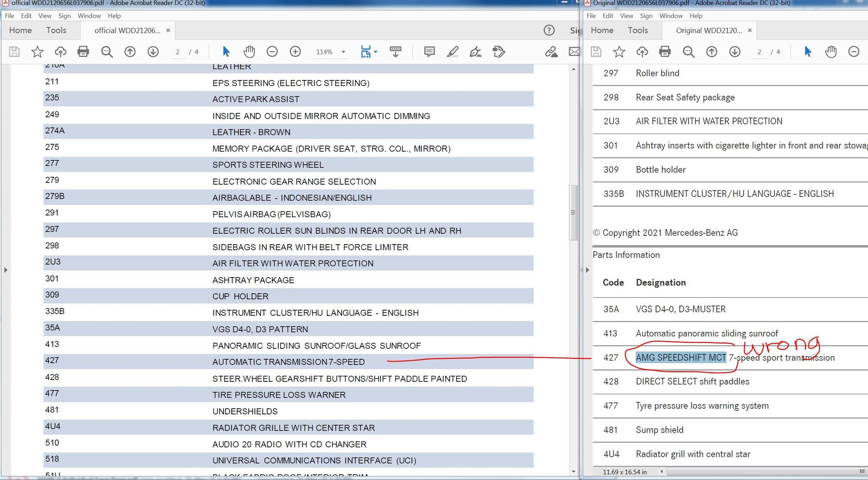Open the Home tab in left window
Screen dimensions: 868x480
(20, 30)
